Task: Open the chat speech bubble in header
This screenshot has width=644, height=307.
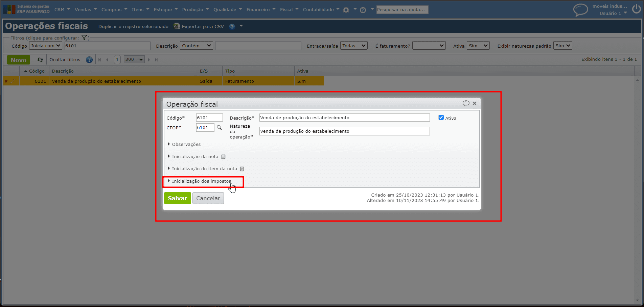Action: click(x=580, y=10)
